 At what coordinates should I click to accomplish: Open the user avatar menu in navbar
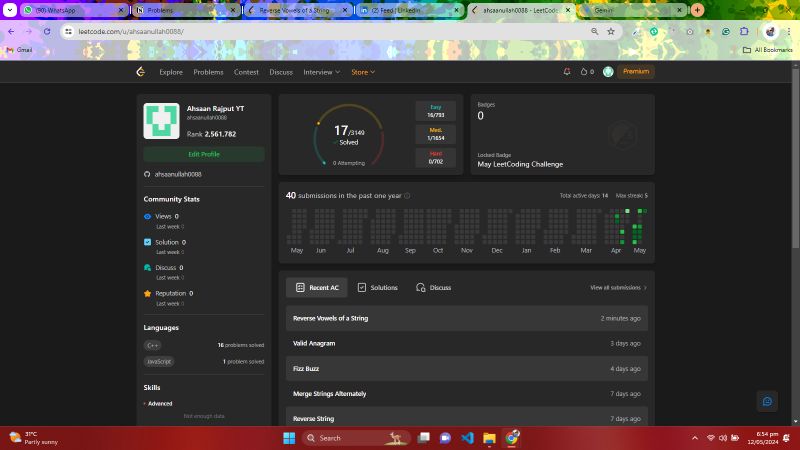608,72
